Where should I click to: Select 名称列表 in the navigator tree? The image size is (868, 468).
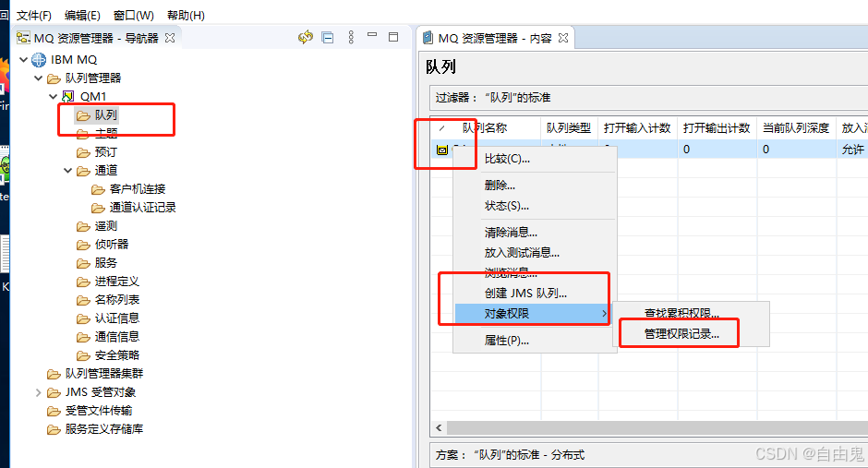coord(116,300)
